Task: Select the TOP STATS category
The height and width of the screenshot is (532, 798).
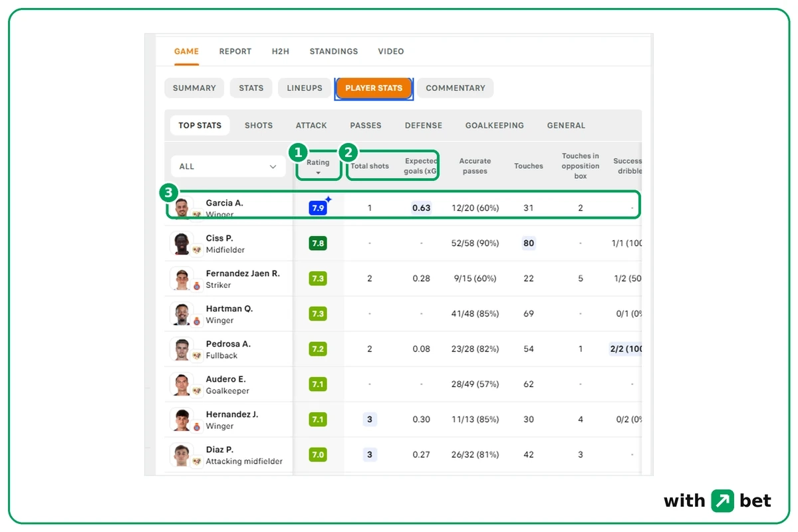Action: (200, 125)
